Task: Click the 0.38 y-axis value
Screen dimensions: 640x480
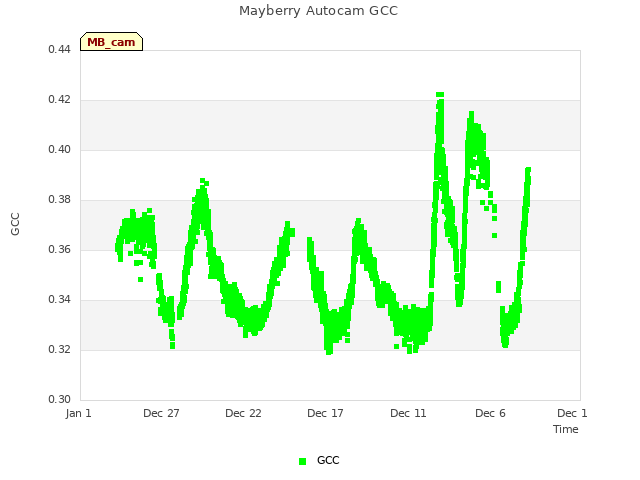Action: [60, 200]
